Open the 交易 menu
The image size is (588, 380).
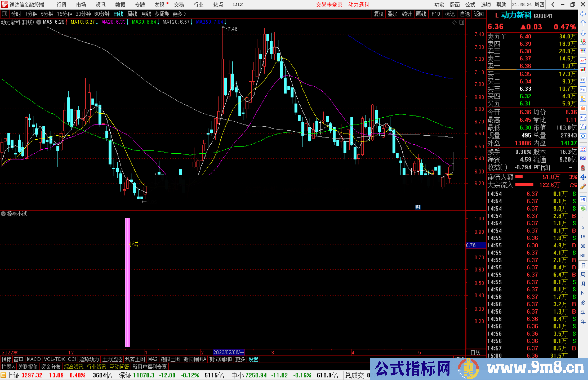click(x=179, y=4)
